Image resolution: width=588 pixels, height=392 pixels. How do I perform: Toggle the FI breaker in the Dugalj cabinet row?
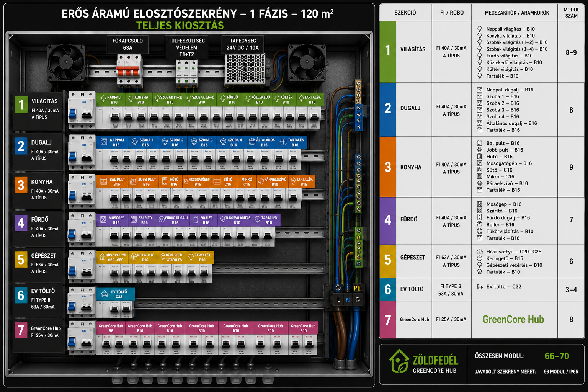[82, 153]
